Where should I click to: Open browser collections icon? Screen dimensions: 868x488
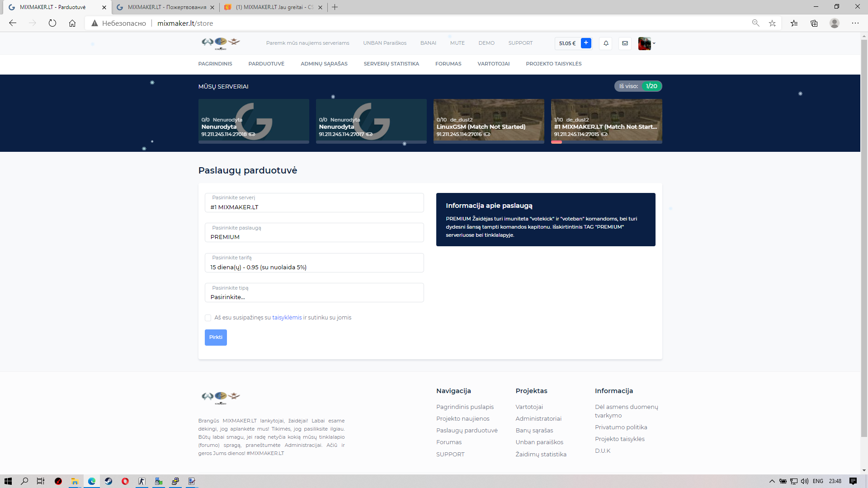(814, 23)
